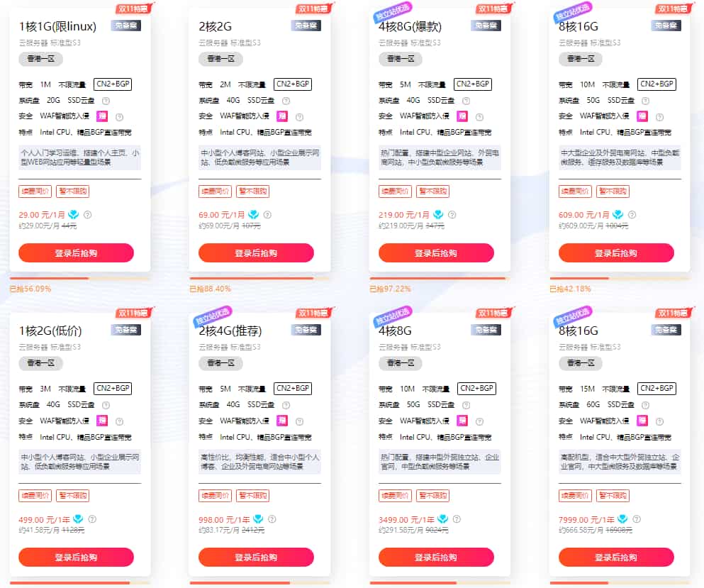Select CN2+BGP badge in 1核2G(低价) card
This screenshot has height=588, width=704.
[113, 389]
